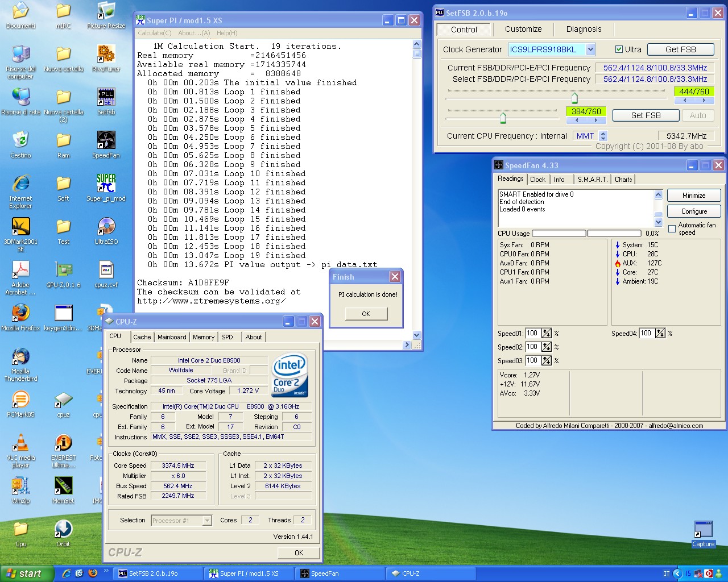Viewport: 728px width, 582px height.
Task: Open the MemSet desktop icon
Action: (x=64, y=490)
